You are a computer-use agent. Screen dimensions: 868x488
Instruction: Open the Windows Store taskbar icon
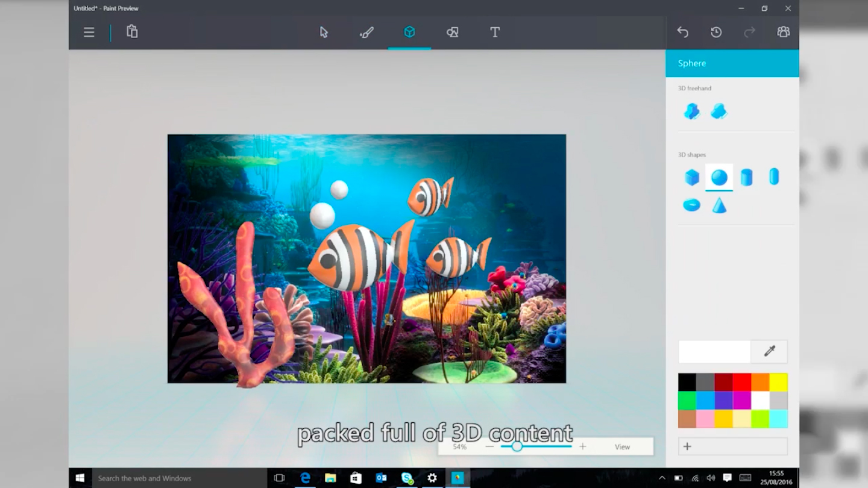(356, 478)
